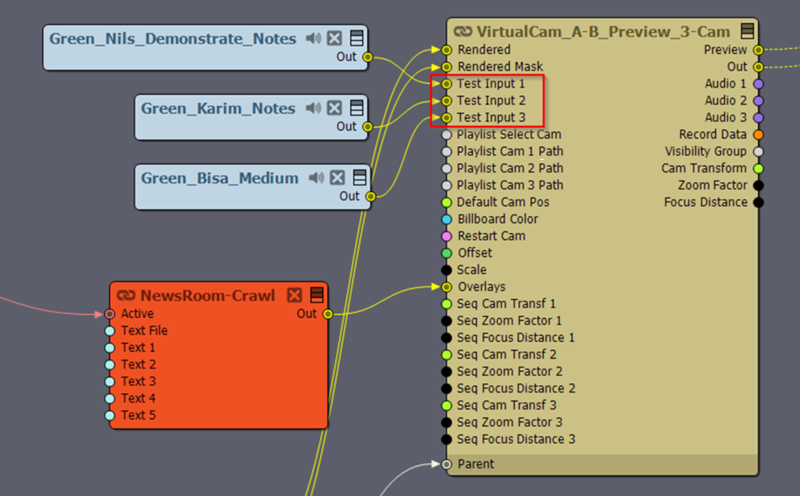Click Out pin of Green_Nils_Demonstrate_Notes node
The image size is (800, 496).
point(367,57)
